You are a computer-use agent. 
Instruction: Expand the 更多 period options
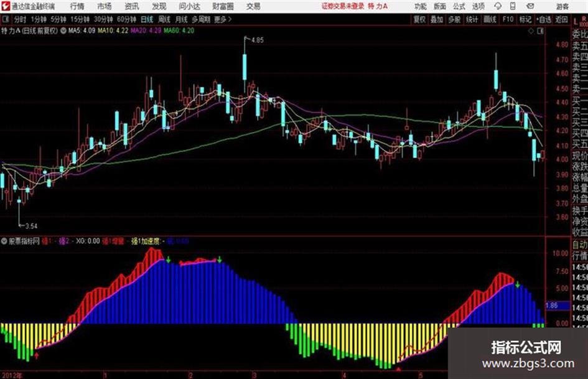[223, 19]
